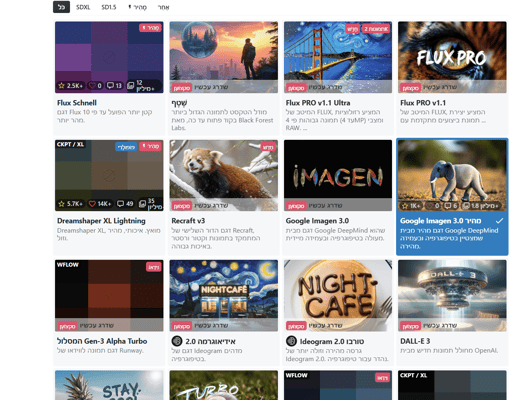Click the star icon on Dreamshaper XL Lightning
Screen dimensions: 532x400
(x=61, y=204)
